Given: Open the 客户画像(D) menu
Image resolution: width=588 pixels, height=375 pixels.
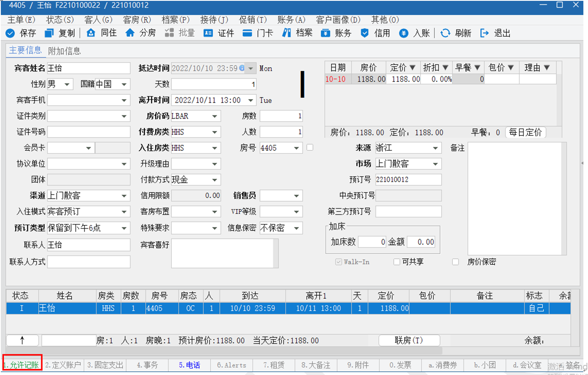Looking at the screenshot, I should pyautogui.click(x=338, y=20).
